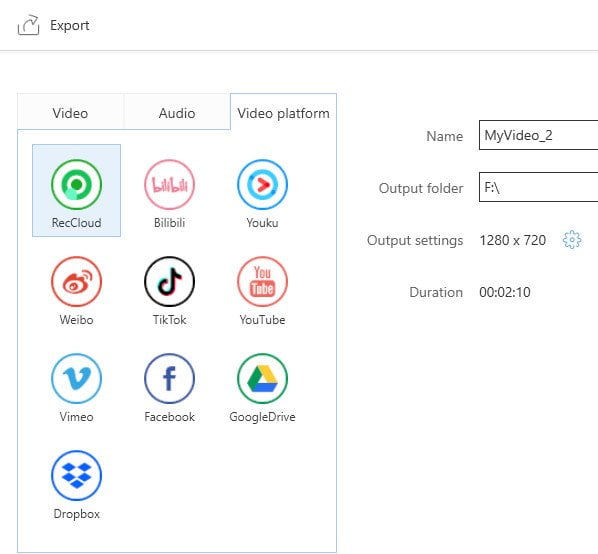Open output settings gear icon

572,240
